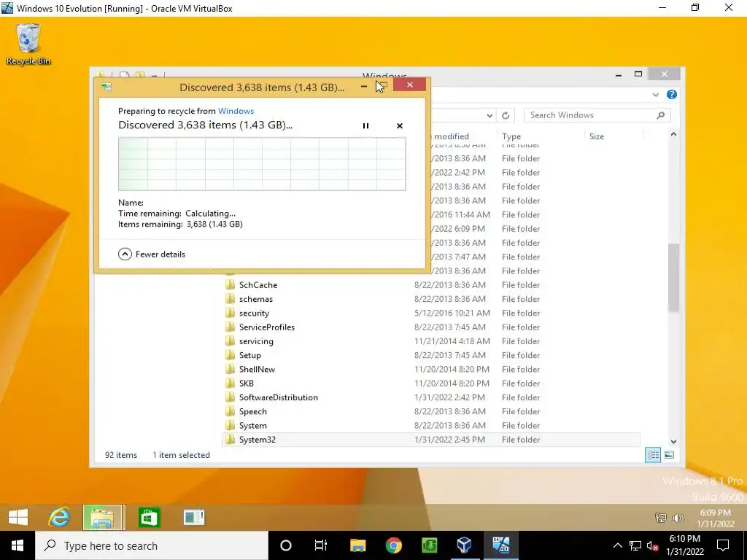
Task: Open host File Explorer taskbar icon
Action: 357,545
